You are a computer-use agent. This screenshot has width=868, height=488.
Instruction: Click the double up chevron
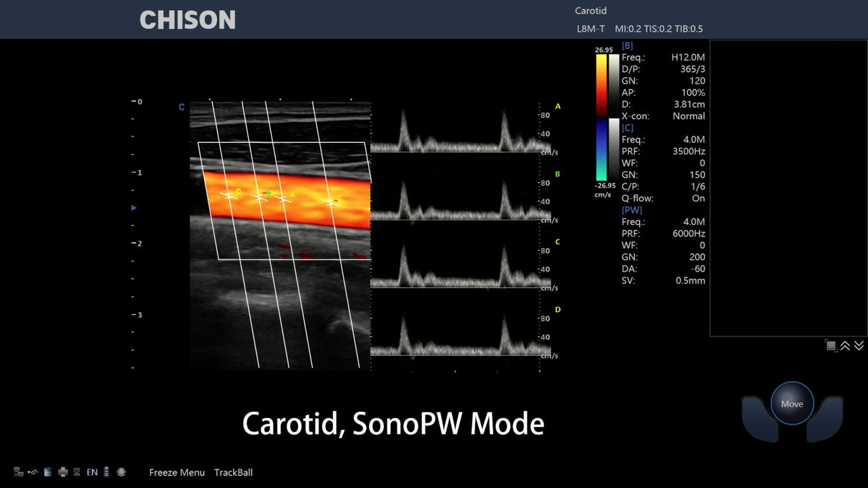(845, 345)
